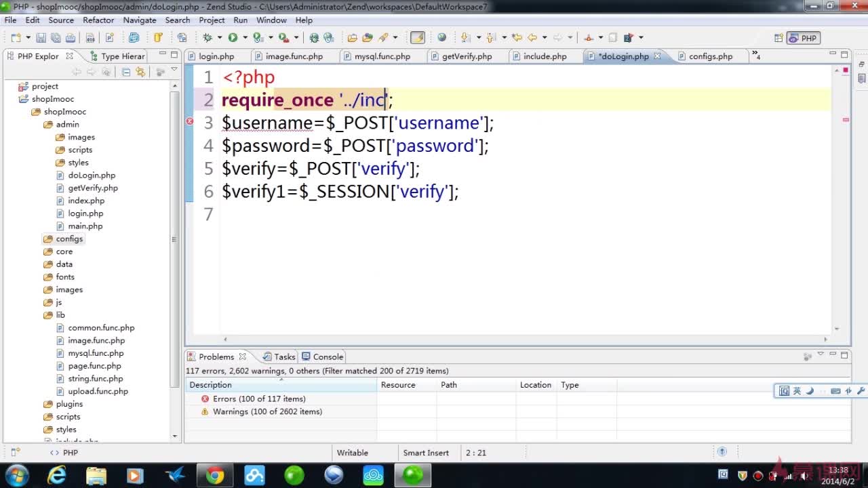
Task: Toggle Link with Editor in PHP Explorer
Action: point(140,72)
